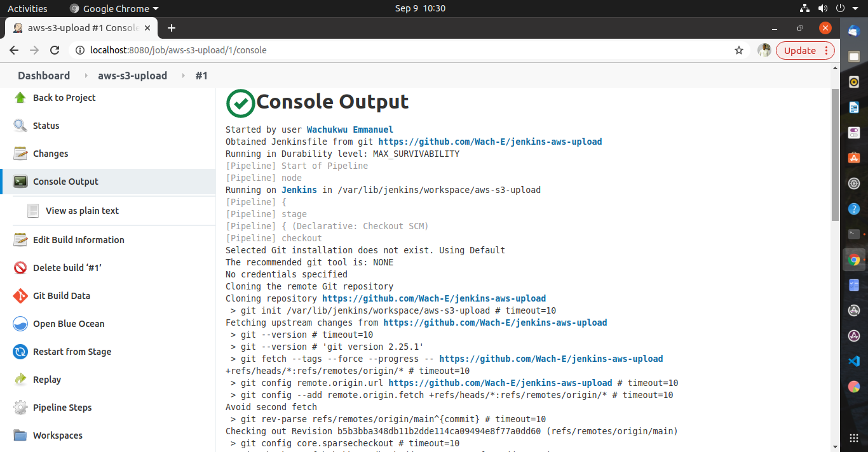Open the Files manager from the dock

pos(854,56)
